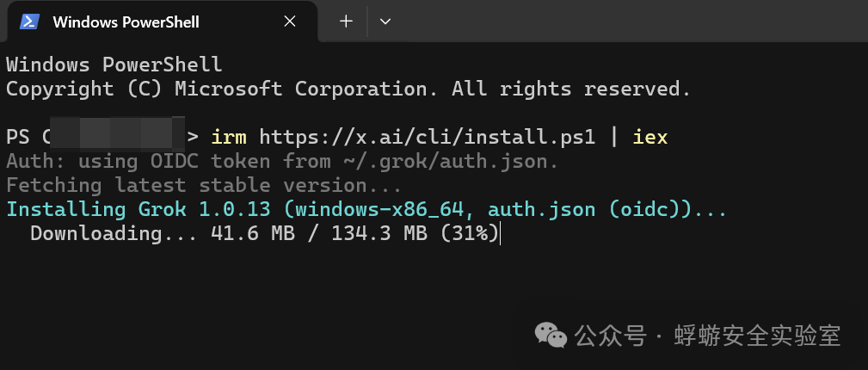This screenshot has width=868, height=370.
Task: Click the text cursor after the percentage
Action: pos(500,233)
